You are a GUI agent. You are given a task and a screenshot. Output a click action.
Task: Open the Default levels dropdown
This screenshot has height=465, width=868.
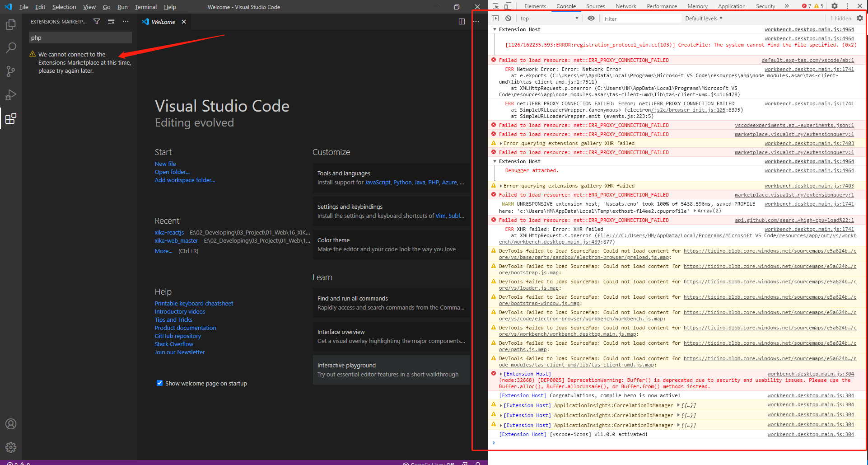703,18
